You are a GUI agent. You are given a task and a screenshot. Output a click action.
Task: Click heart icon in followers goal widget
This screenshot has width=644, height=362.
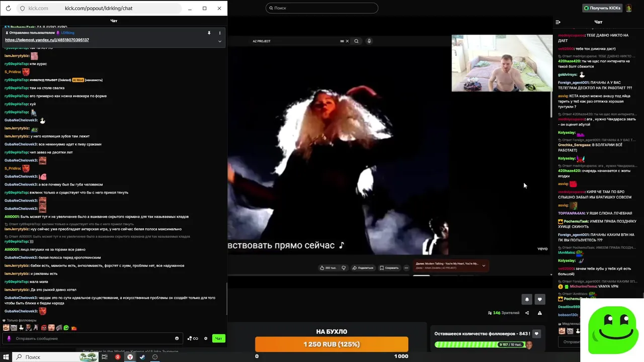(x=536, y=334)
